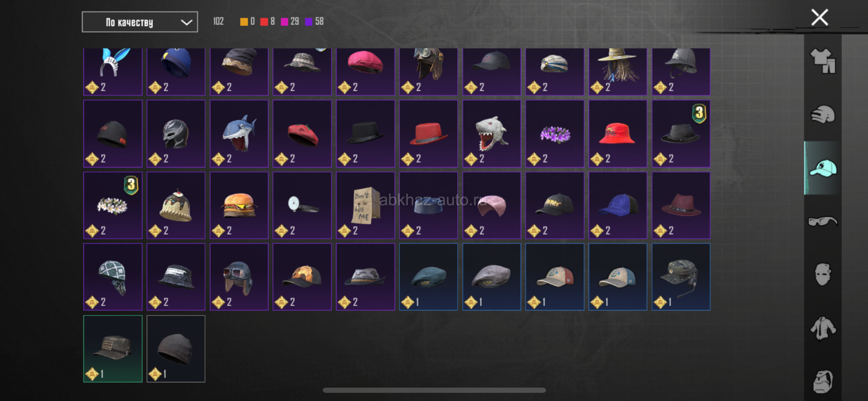
Task: Select the helmet category icon
Action: [823, 114]
